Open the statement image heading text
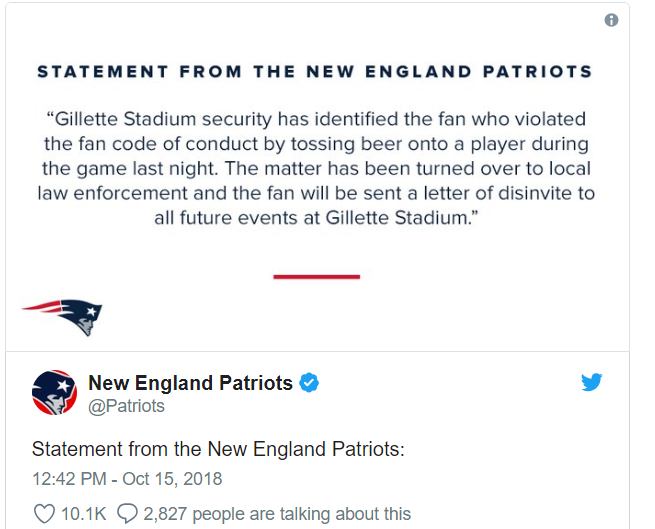The width and height of the screenshot is (655, 529). click(315, 71)
